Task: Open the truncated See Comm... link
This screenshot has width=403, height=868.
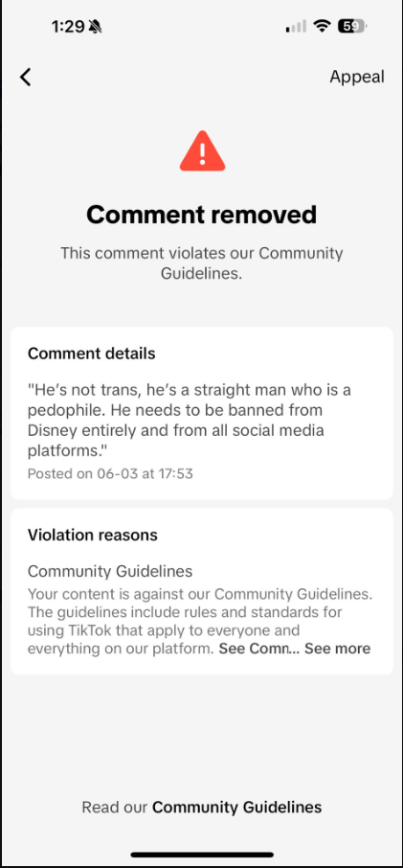Action: [x=259, y=649]
